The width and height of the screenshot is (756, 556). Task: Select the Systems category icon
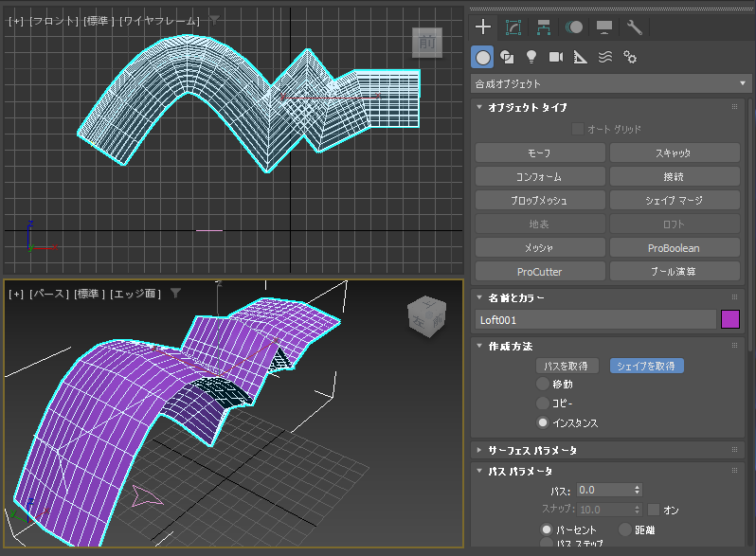[630, 58]
